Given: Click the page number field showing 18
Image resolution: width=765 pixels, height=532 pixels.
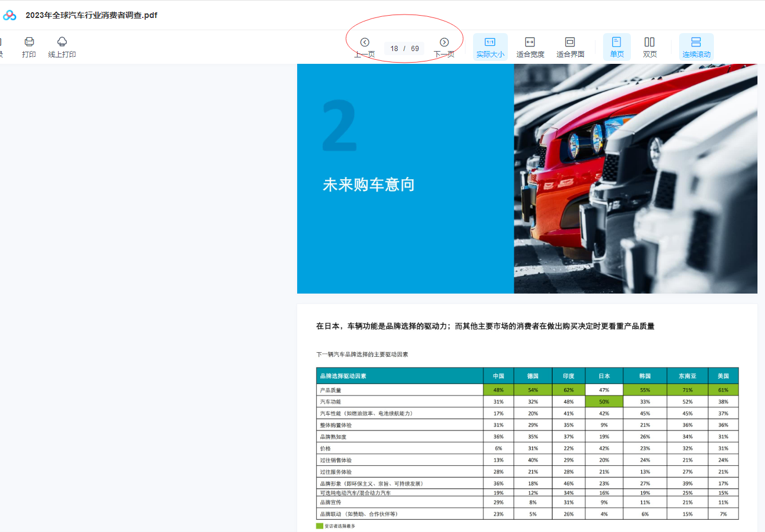Looking at the screenshot, I should tap(395, 49).
